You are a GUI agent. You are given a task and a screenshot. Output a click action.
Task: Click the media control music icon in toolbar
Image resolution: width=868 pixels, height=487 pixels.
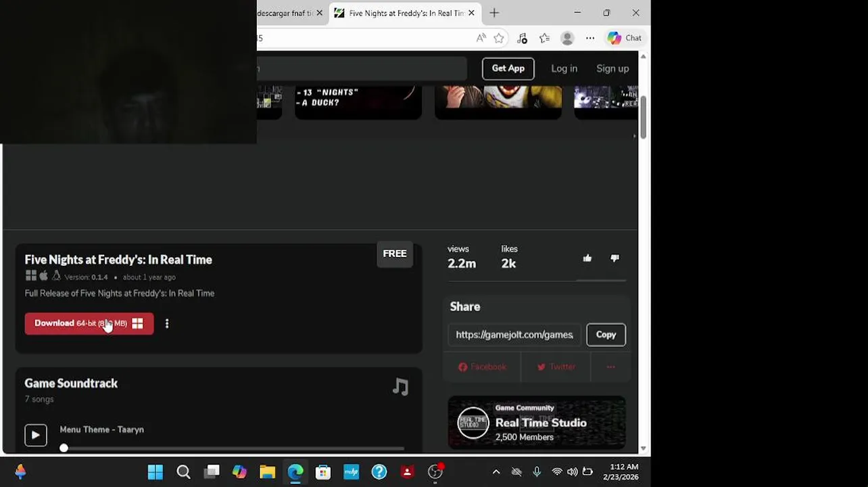point(522,38)
